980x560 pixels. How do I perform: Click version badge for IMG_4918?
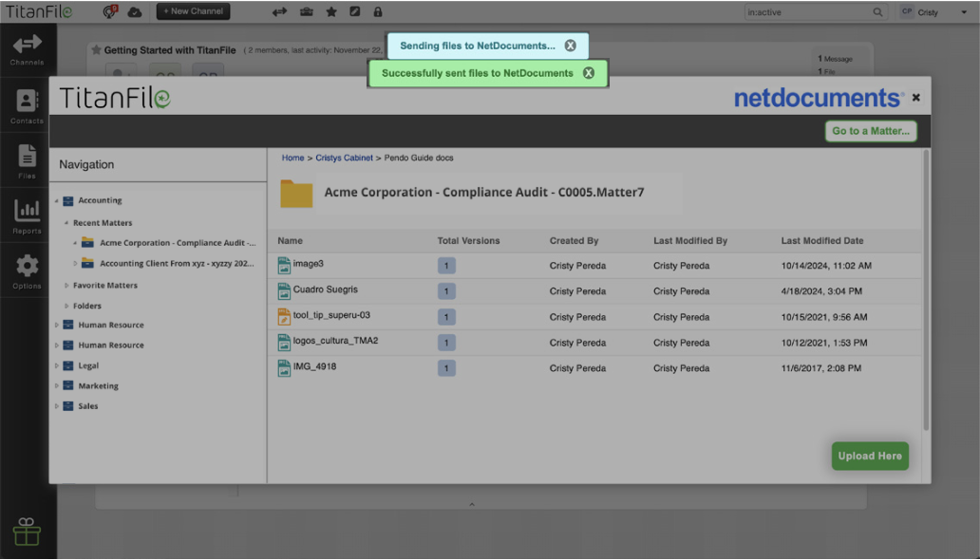click(x=446, y=368)
